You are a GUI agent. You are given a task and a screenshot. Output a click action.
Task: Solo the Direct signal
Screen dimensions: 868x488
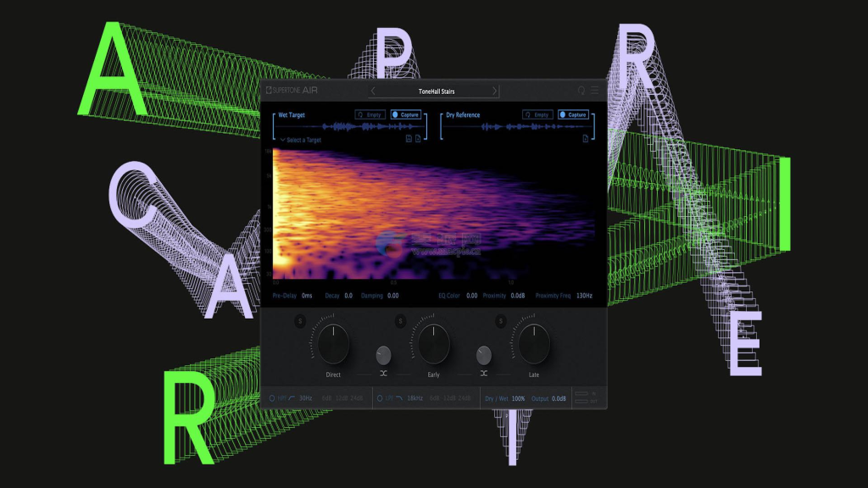coord(298,321)
